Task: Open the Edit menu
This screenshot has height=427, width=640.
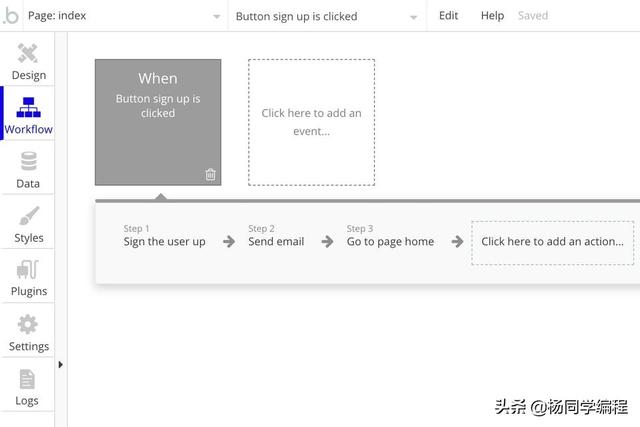Action: click(x=449, y=16)
